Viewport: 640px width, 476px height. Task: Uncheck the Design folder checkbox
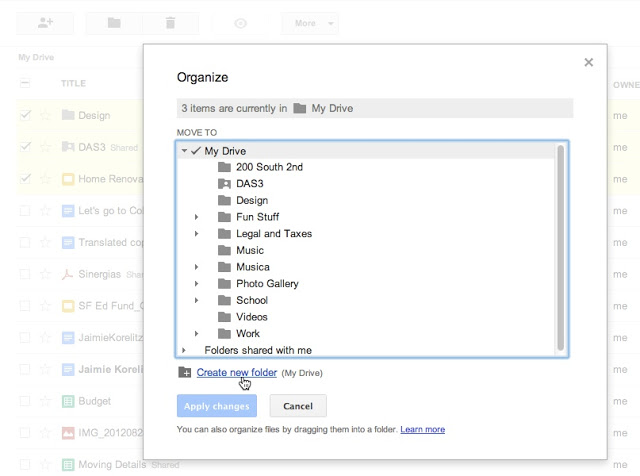click(x=26, y=115)
